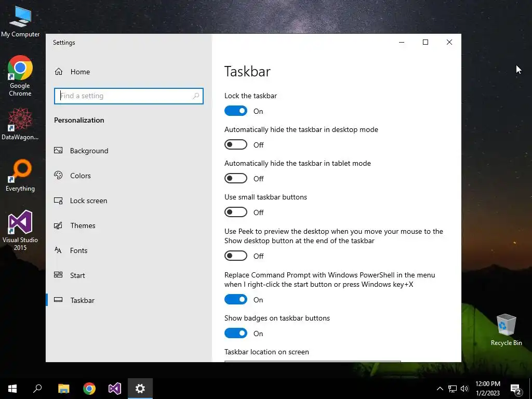Disable Replace Command Prompt with PowerShell toggle
Screen dimensions: 532x399
[x=236, y=299]
